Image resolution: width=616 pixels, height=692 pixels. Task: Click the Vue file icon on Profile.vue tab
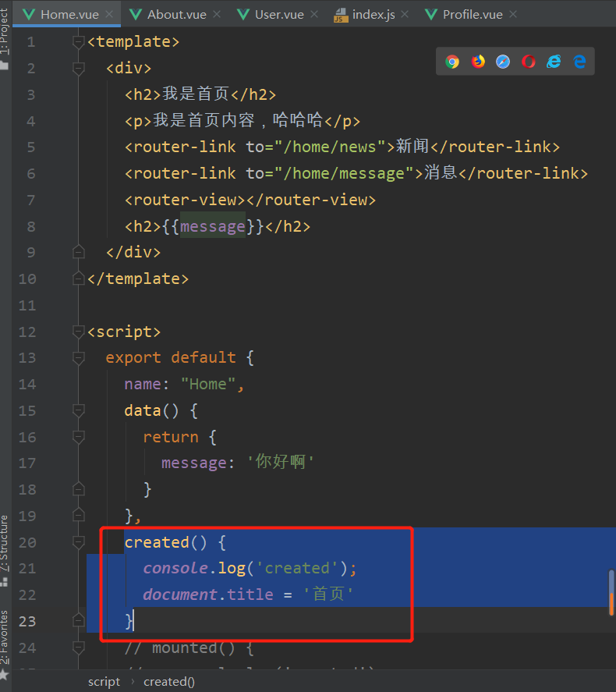tap(430, 15)
